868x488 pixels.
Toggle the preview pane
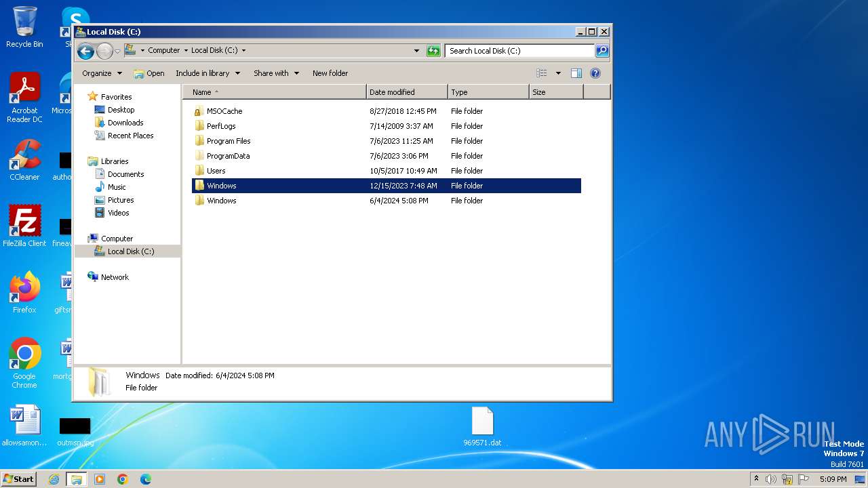tap(576, 73)
